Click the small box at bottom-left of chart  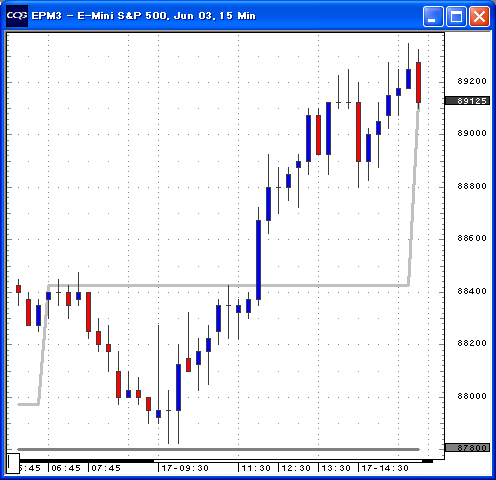coord(13,463)
